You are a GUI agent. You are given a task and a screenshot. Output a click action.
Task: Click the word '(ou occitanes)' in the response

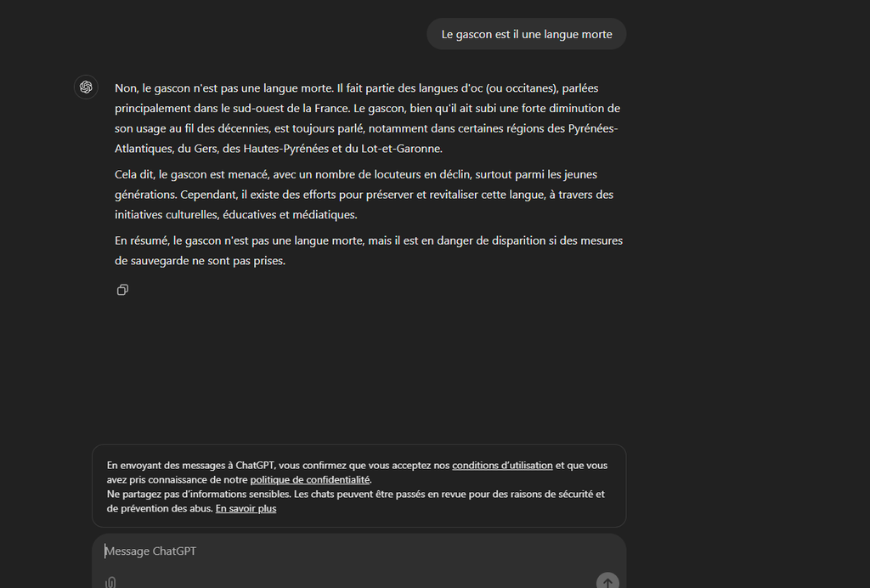click(523, 88)
